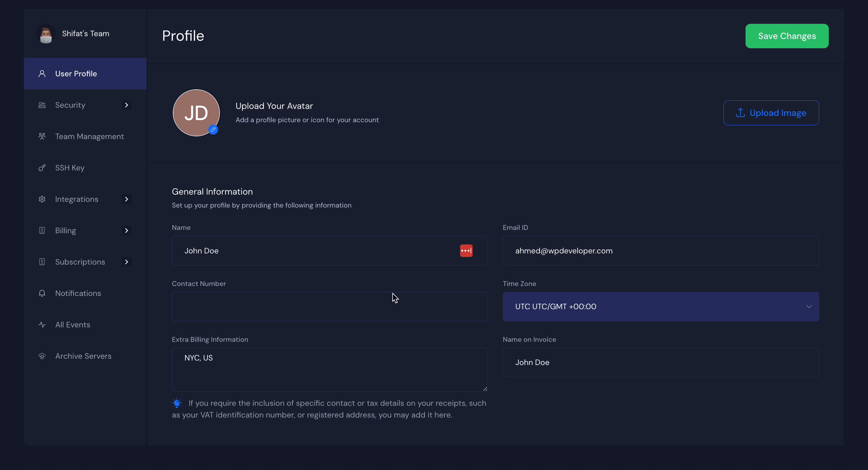Select the User Profile icon in sidebar
868x470 pixels.
click(x=42, y=73)
